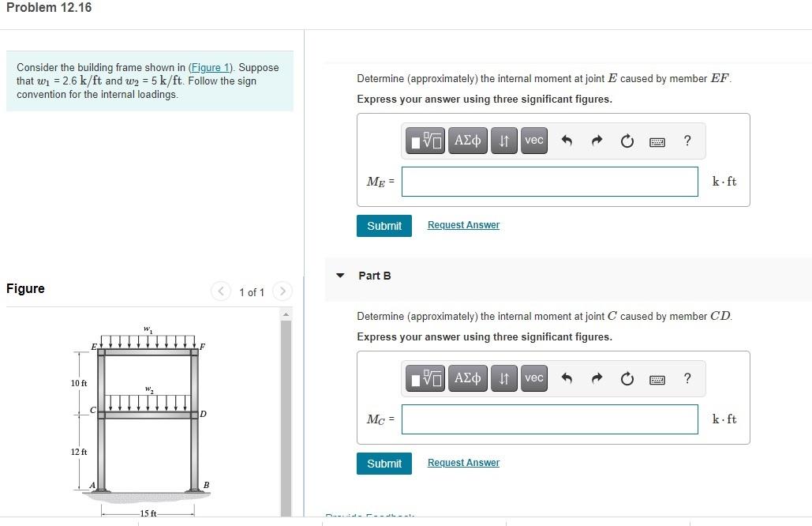Undo the last entry in the M_E editor
This screenshot has width=812, height=526.
pos(566,140)
